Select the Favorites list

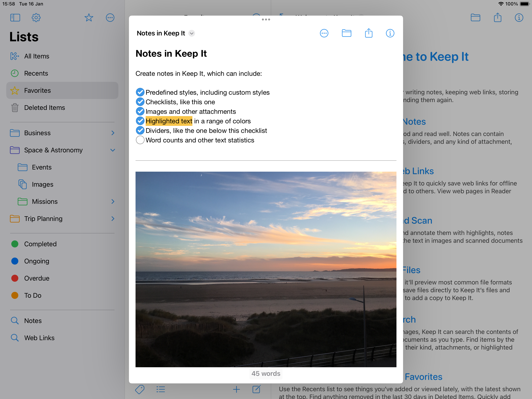(62, 90)
